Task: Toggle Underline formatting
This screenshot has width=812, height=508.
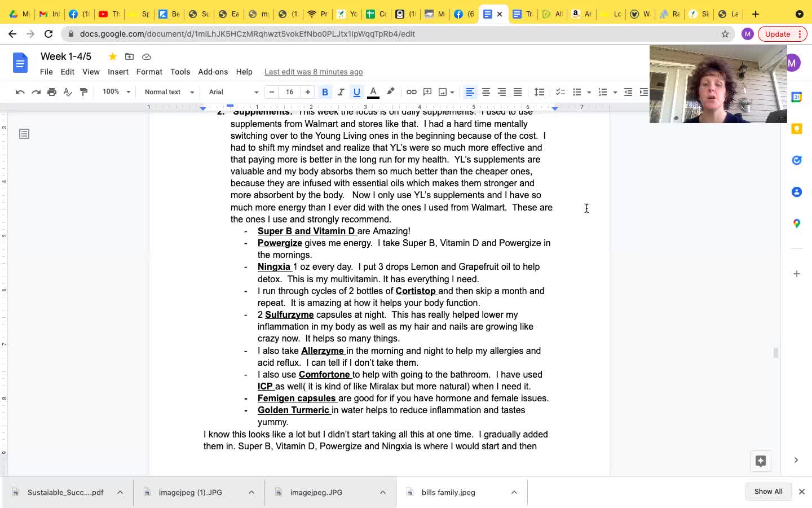Action: pyautogui.click(x=356, y=92)
